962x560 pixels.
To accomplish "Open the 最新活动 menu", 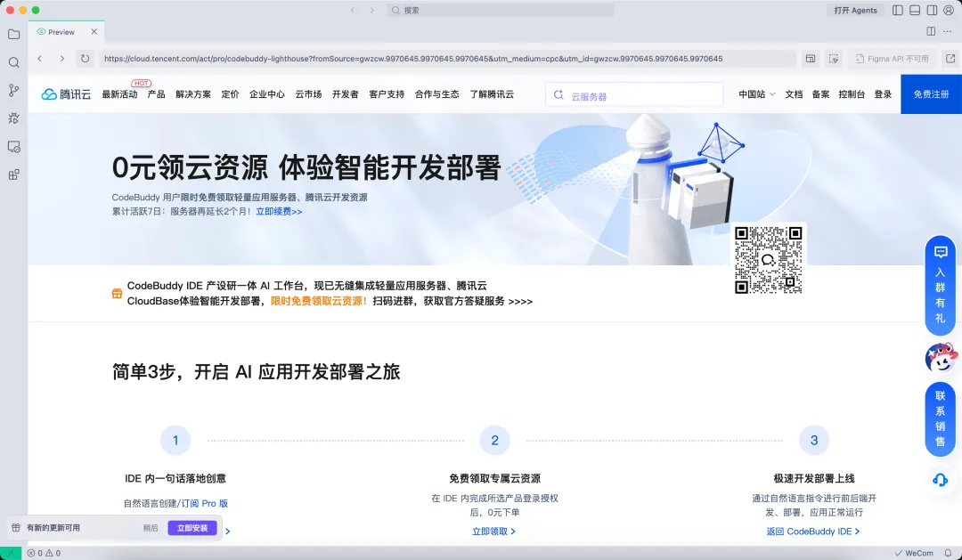I will click(x=119, y=94).
